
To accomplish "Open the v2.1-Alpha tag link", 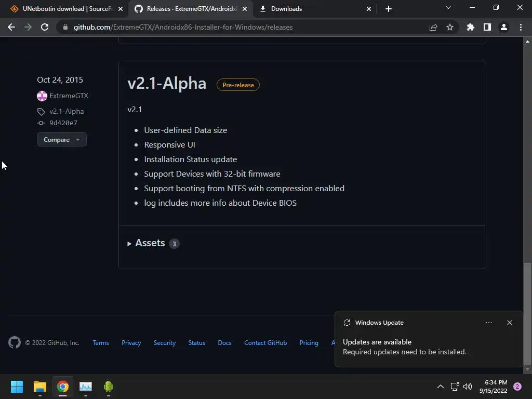I will click(x=66, y=111).
